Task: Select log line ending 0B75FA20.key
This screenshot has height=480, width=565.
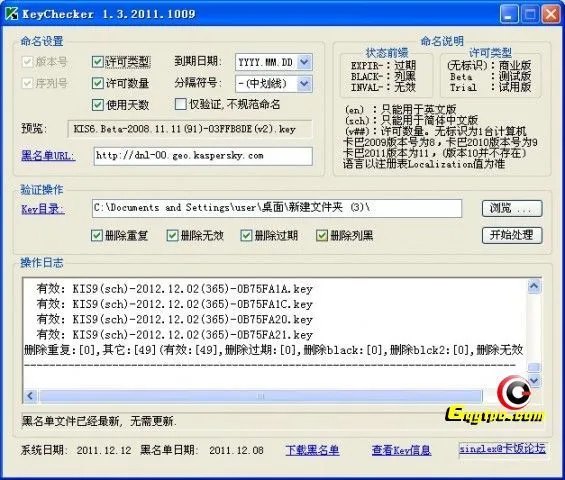Action: coord(174,320)
